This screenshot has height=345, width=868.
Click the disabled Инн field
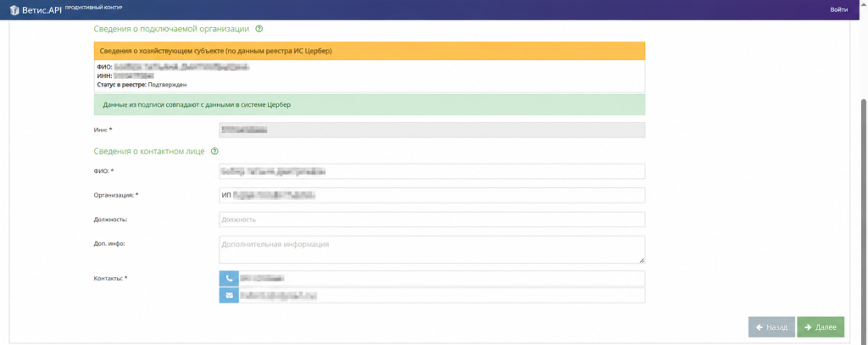pyautogui.click(x=431, y=130)
